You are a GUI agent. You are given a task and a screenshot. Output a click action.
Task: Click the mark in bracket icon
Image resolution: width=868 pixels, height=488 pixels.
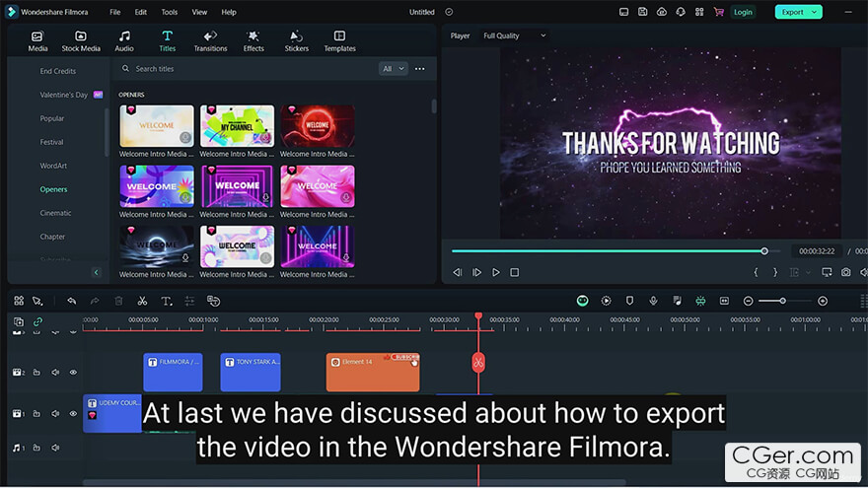click(756, 272)
